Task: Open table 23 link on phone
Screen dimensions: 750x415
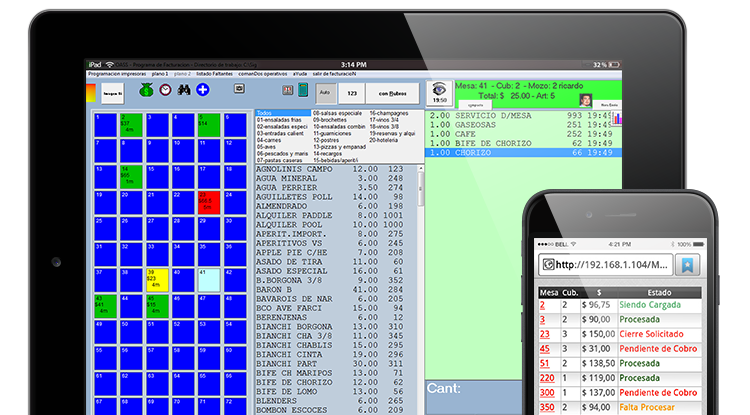Action: (544, 334)
